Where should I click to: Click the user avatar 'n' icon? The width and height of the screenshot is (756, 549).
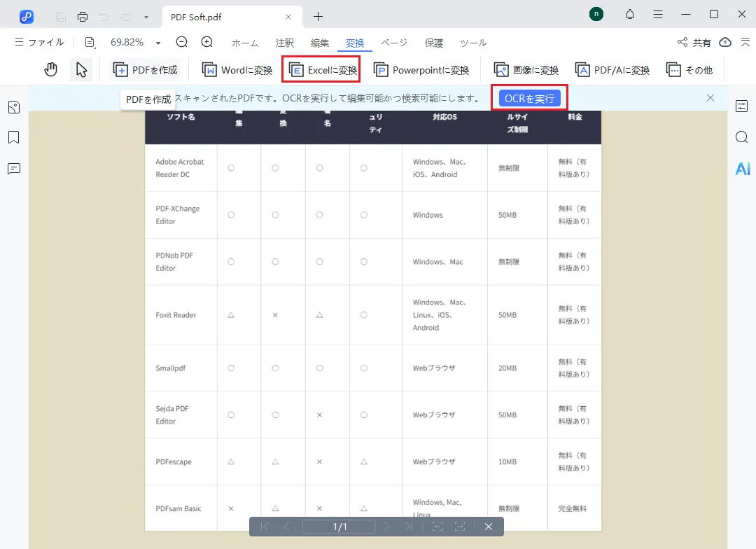click(x=596, y=14)
